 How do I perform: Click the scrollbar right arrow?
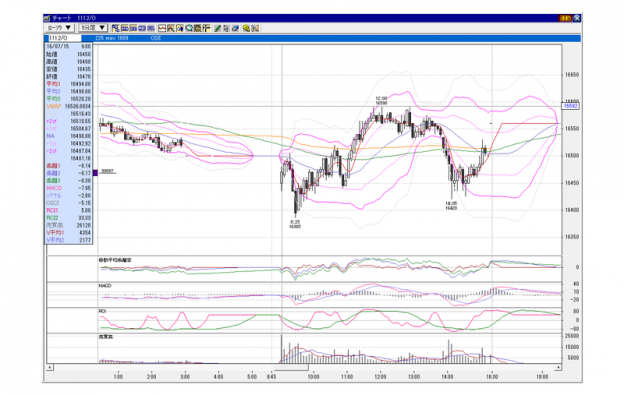point(558,367)
